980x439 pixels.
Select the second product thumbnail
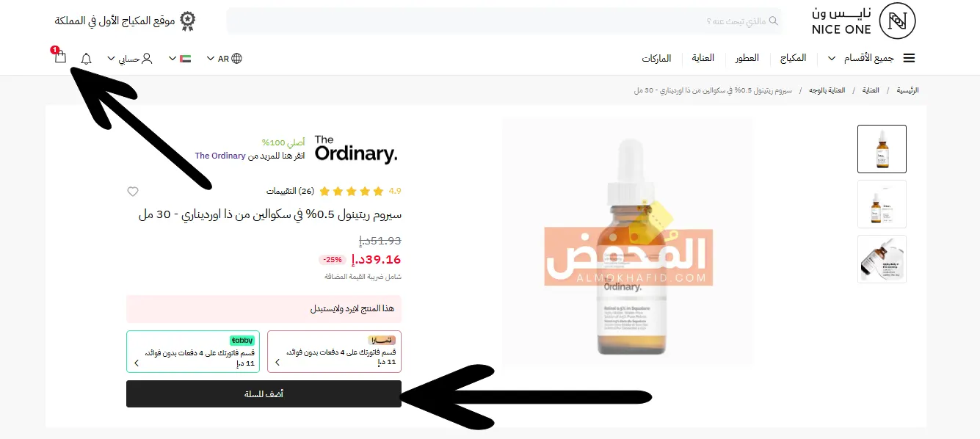click(x=882, y=204)
